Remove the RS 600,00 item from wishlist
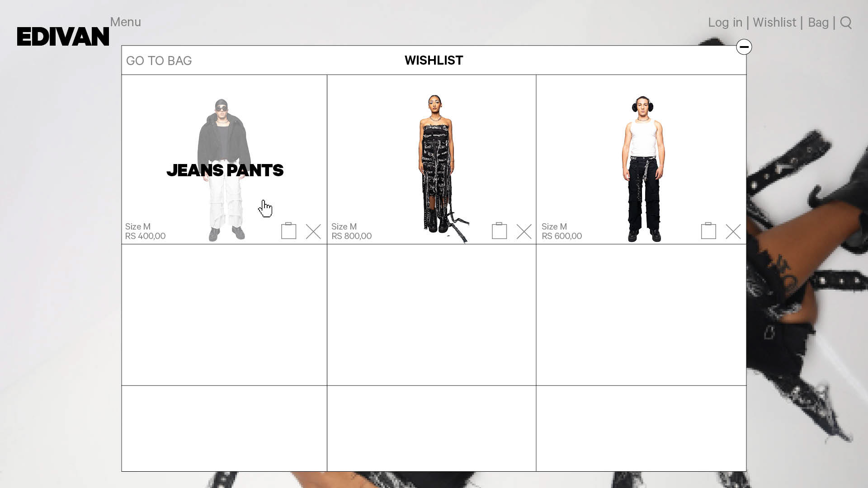This screenshot has width=868, height=488. [x=733, y=232]
